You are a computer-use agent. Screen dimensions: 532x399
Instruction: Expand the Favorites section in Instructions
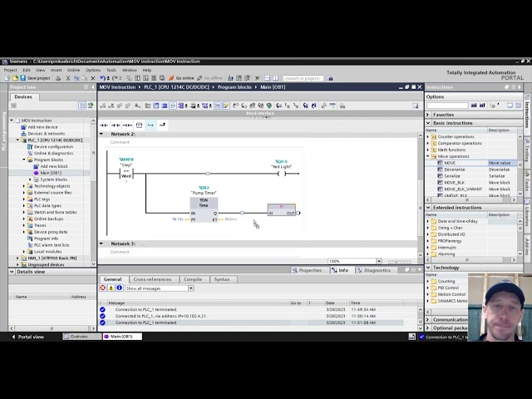[x=428, y=115]
